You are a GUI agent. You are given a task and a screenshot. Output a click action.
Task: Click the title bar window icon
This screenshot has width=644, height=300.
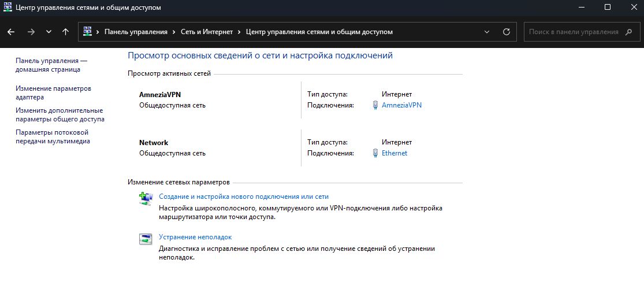pyautogui.click(x=7, y=8)
